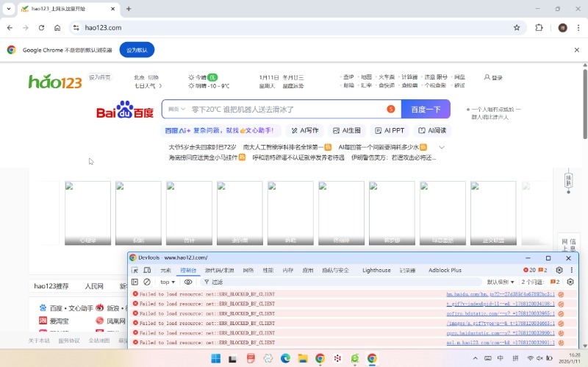Click the DevTools inspect element icon
Image resolution: width=588 pixels, height=367 pixels.
[135, 271]
